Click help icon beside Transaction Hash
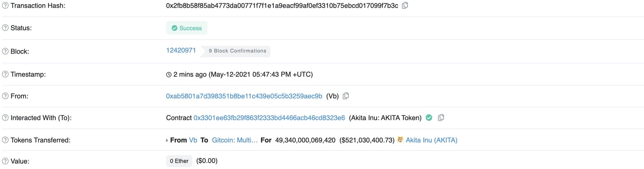644x169 pixels. [5, 6]
